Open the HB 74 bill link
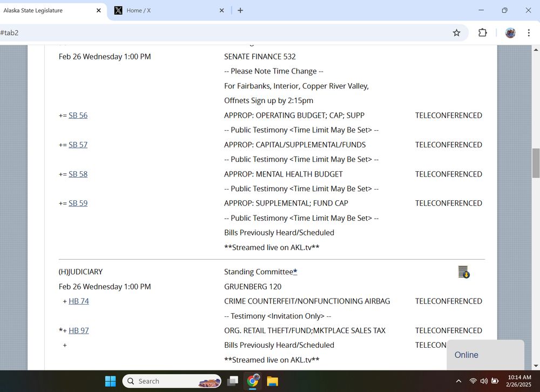The height and width of the screenshot is (392, 540). coord(78,301)
